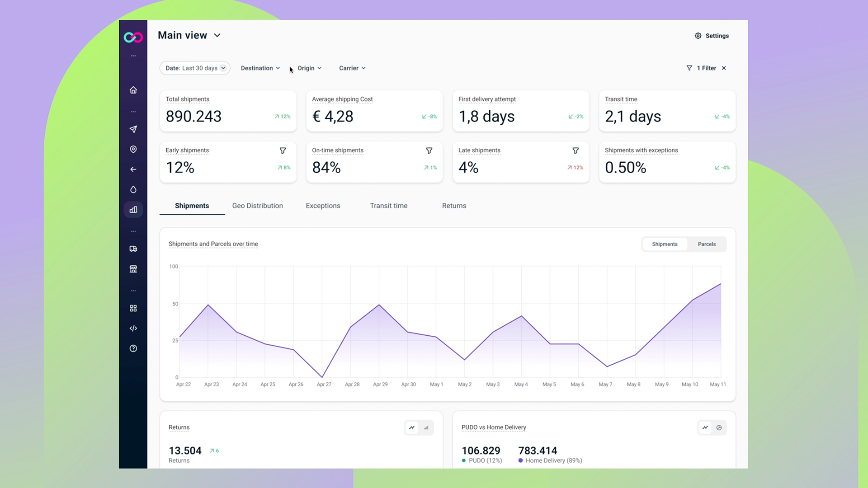The height and width of the screenshot is (488, 868).
Task: Click the € 4,28 shipping cost value
Action: (x=333, y=117)
